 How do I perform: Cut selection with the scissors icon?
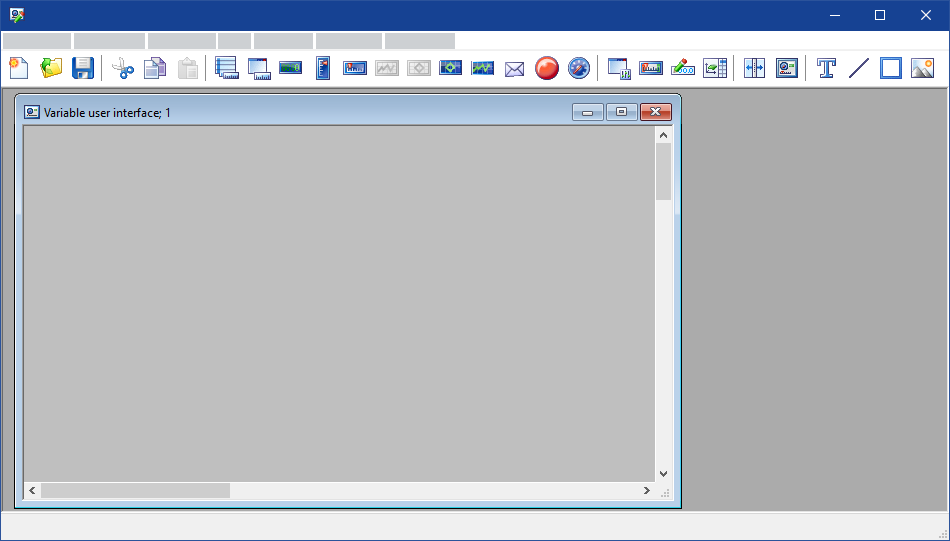point(122,68)
